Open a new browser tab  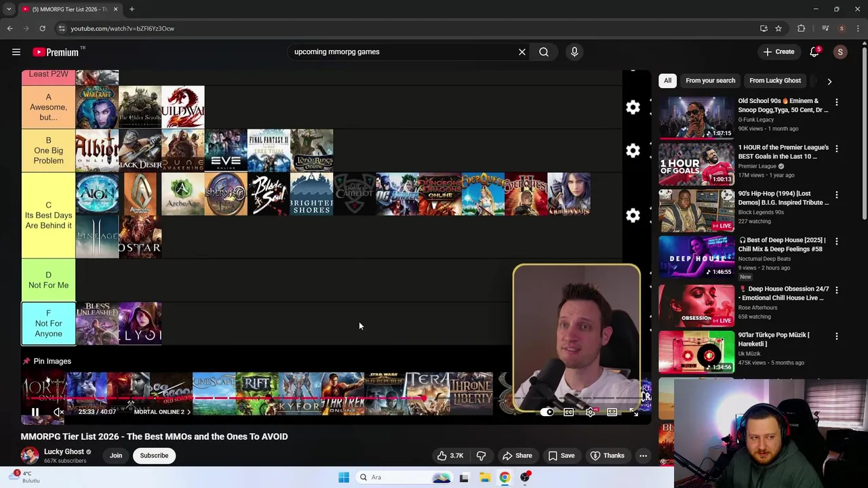point(132,9)
